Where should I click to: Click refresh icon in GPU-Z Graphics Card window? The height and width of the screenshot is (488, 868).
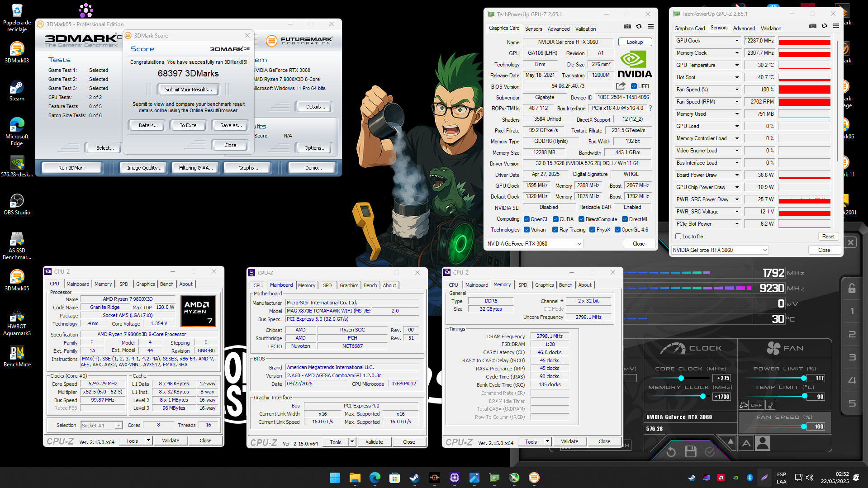click(639, 27)
